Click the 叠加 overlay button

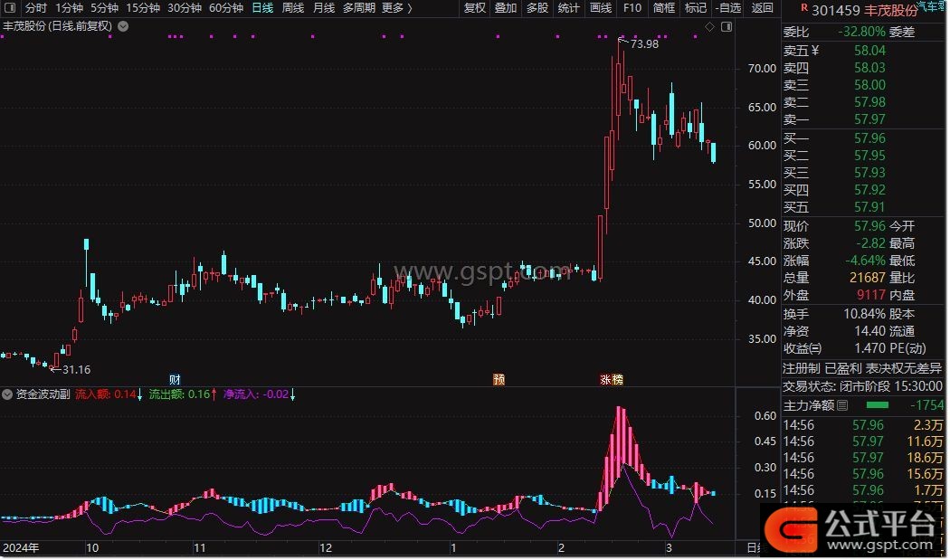506,8
